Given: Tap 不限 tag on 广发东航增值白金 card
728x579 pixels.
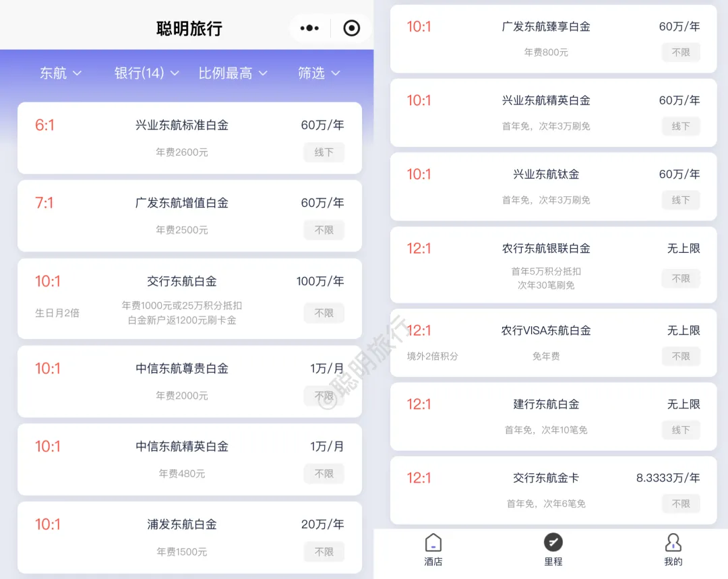Looking at the screenshot, I should click(324, 230).
